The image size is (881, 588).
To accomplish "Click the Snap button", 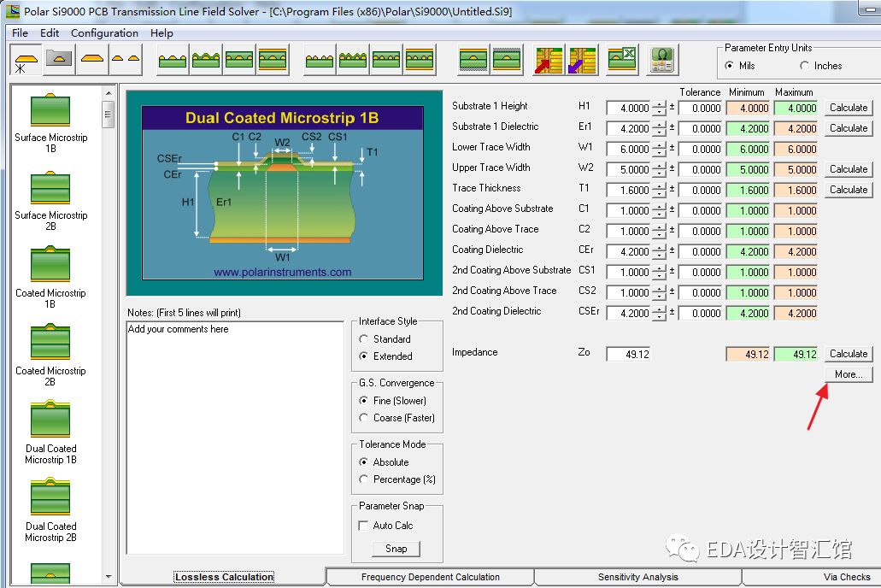I will click(396, 549).
